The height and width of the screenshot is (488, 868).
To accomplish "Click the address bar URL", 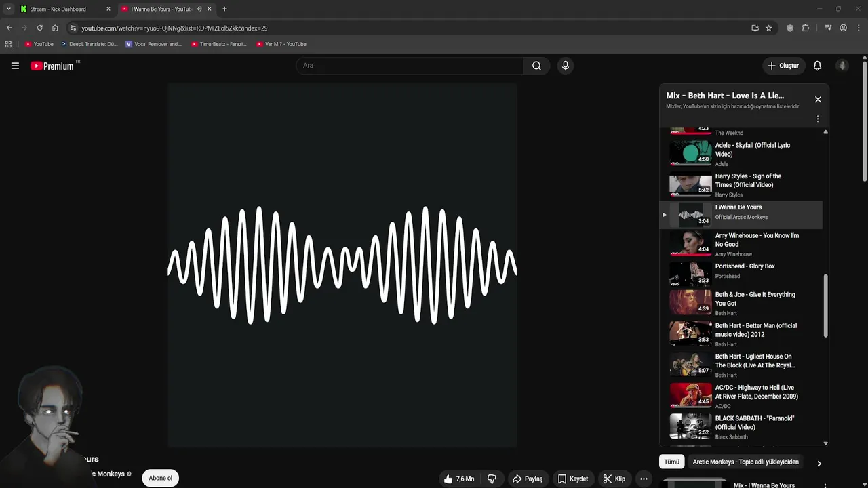I will pyautogui.click(x=174, y=28).
